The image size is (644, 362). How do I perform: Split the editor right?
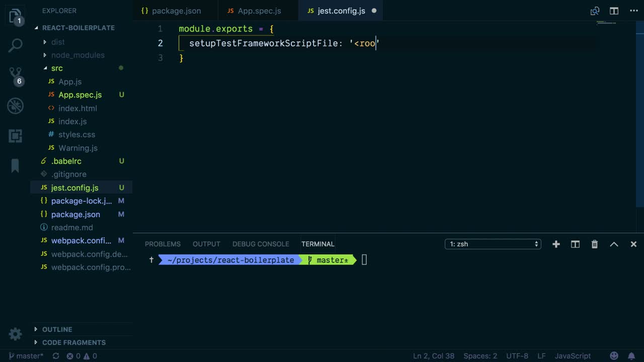[x=614, y=11]
